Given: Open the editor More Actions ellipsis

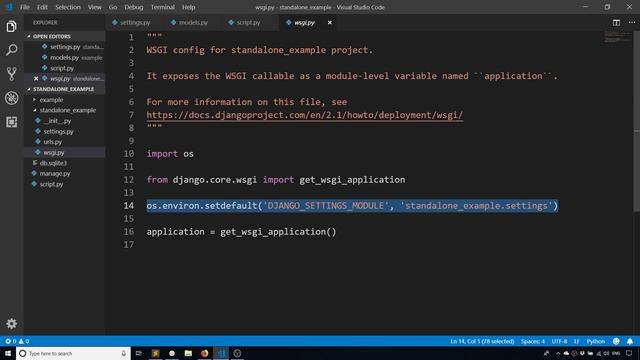Looking at the screenshot, I should point(632,22).
